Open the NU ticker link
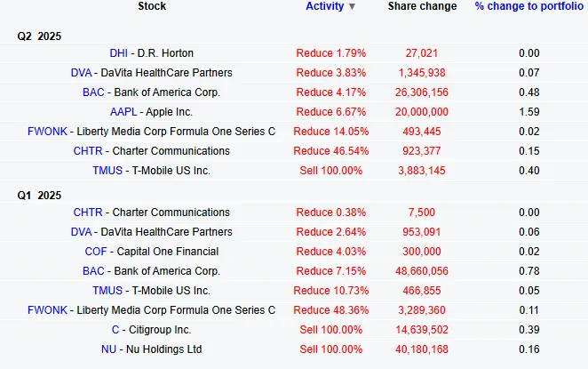The height and width of the screenshot is (369, 588). pos(108,349)
